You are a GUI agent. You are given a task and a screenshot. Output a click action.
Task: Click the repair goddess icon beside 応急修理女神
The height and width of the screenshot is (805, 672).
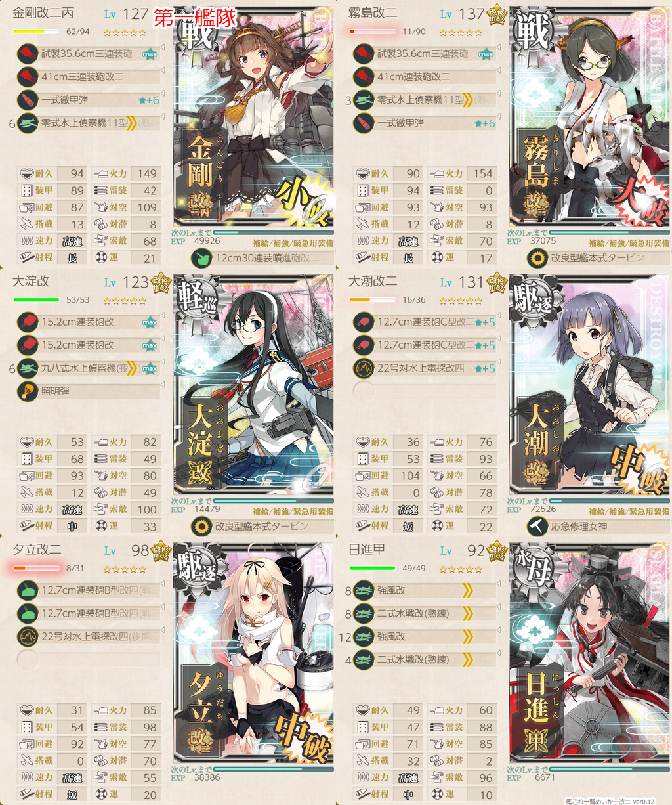pyautogui.click(x=537, y=527)
